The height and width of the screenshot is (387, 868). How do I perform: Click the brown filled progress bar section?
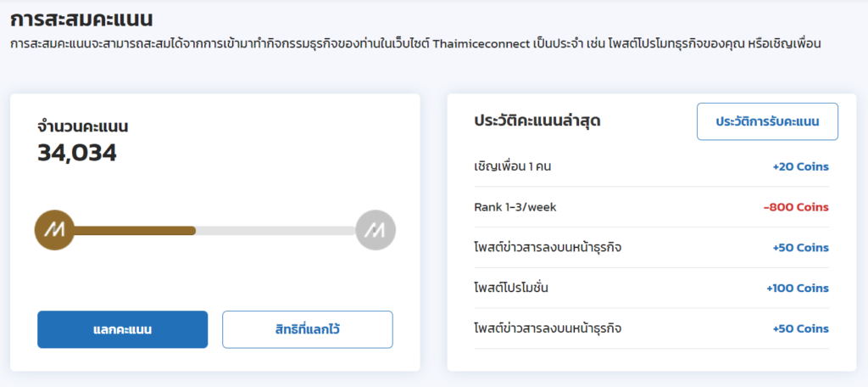click(x=134, y=230)
